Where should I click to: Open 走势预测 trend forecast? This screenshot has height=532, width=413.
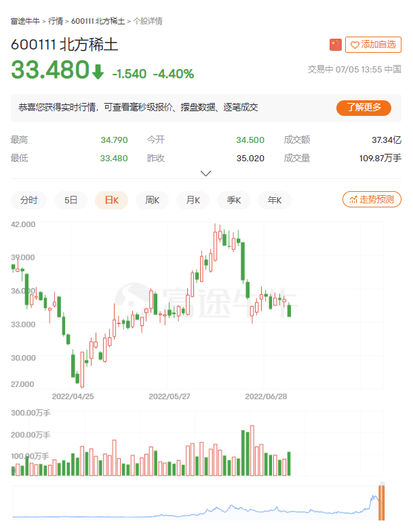(x=372, y=199)
